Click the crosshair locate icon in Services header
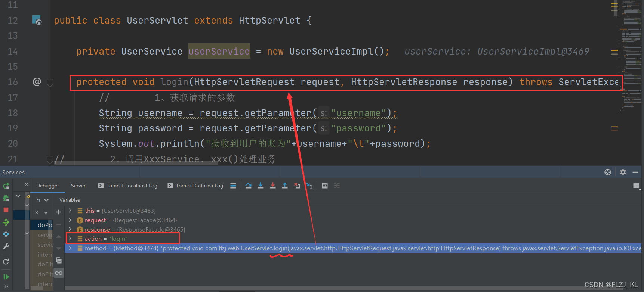644x292 pixels. point(608,172)
